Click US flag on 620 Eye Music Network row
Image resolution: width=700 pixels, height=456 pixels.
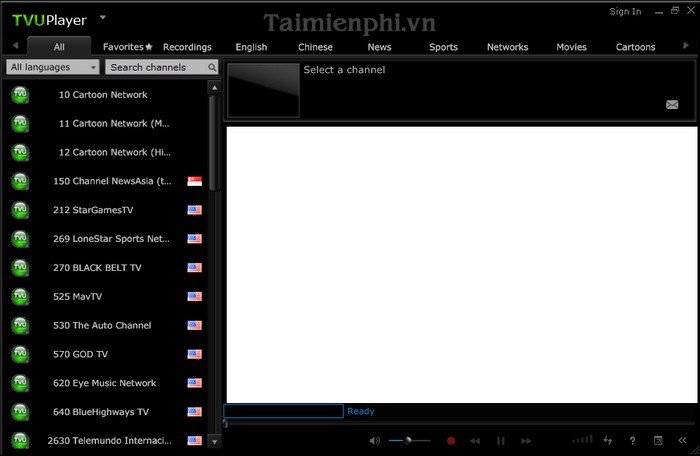click(194, 383)
